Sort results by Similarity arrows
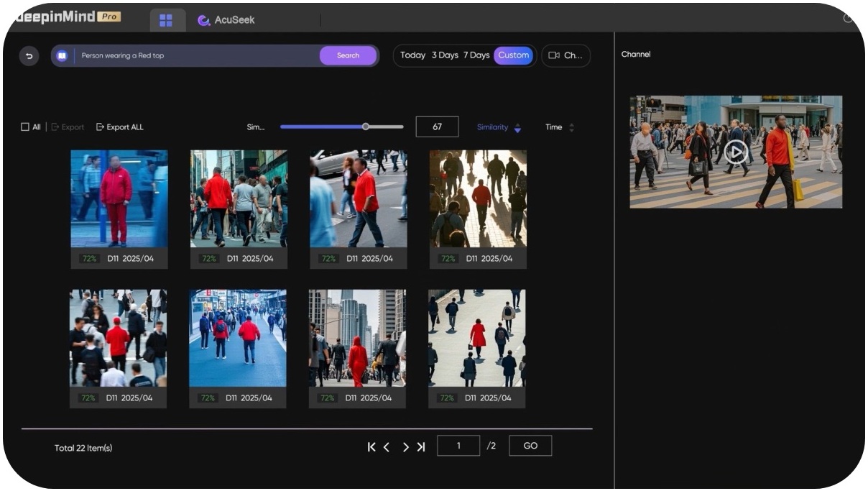Viewport: 868px width, 491px height. [517, 127]
